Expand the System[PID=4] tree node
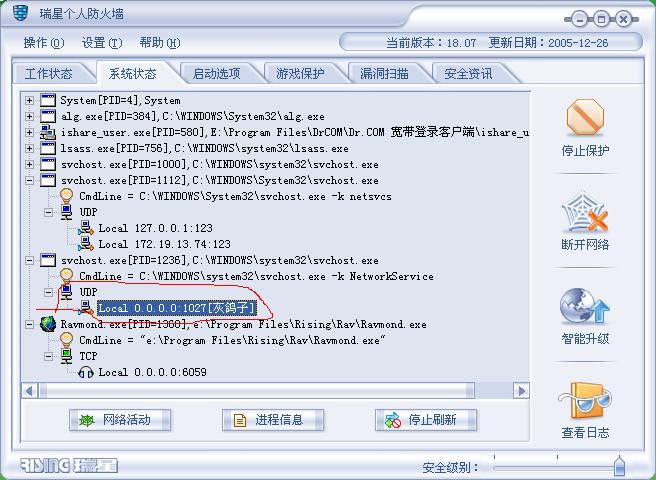Screen dimensions: 656x480 (29, 100)
